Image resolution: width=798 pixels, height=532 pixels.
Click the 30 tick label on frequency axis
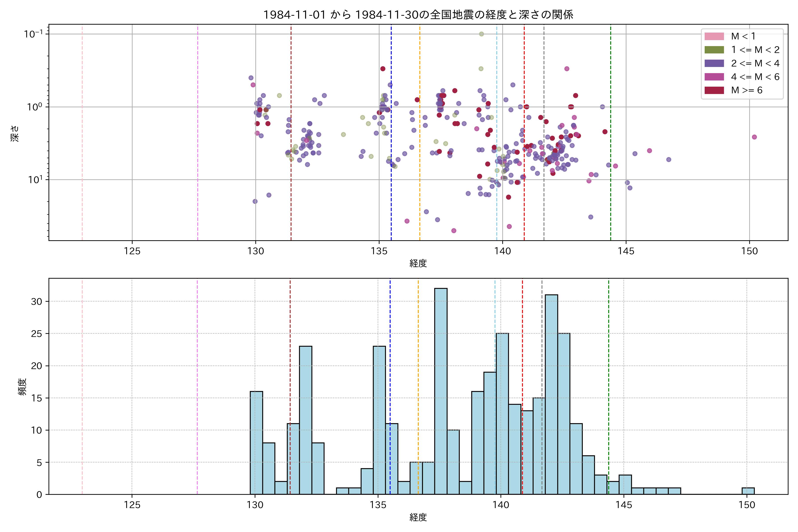click(36, 302)
